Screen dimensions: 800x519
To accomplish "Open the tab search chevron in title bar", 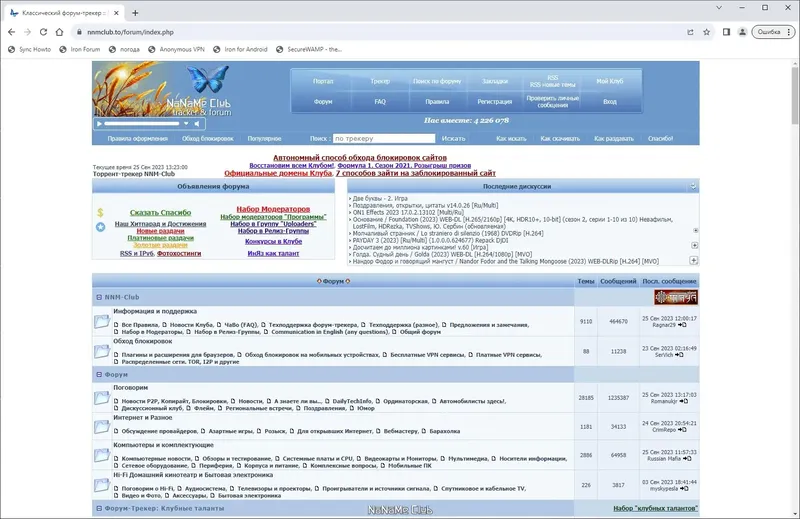I will pyautogui.click(x=719, y=8).
